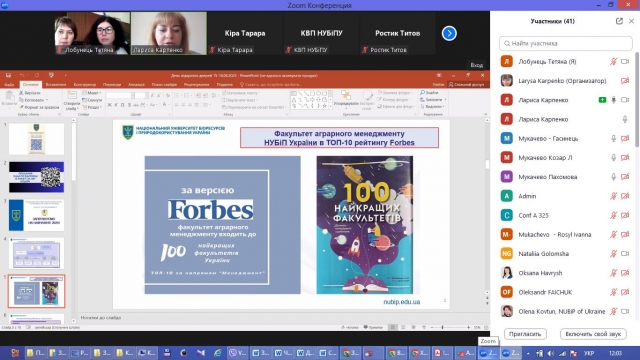Open Замінити replace dropdown

(433, 100)
